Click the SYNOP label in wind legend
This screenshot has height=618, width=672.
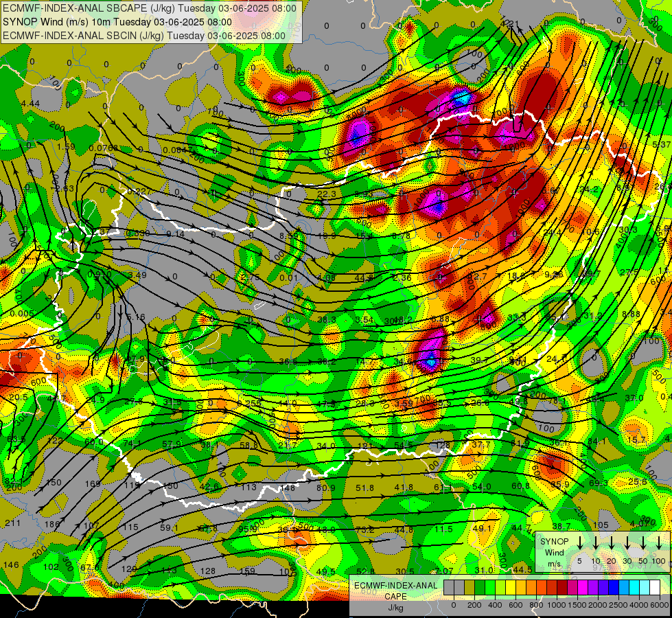pyautogui.click(x=554, y=542)
